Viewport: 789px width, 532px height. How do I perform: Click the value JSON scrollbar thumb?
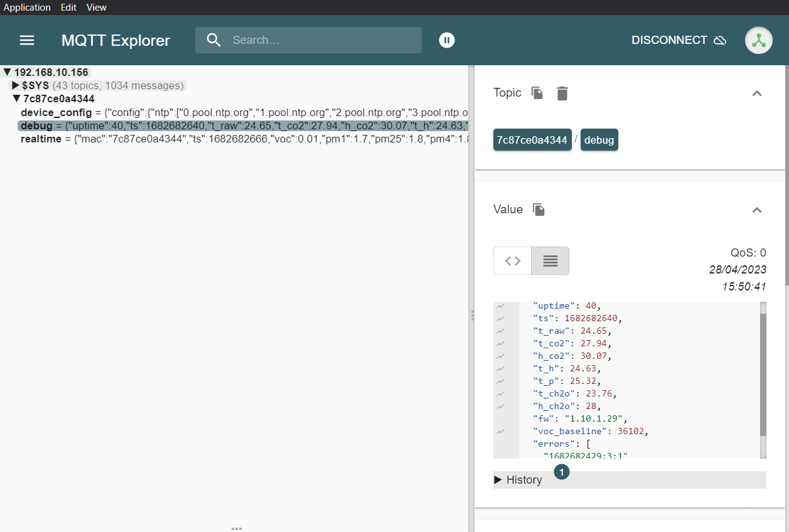(763, 374)
